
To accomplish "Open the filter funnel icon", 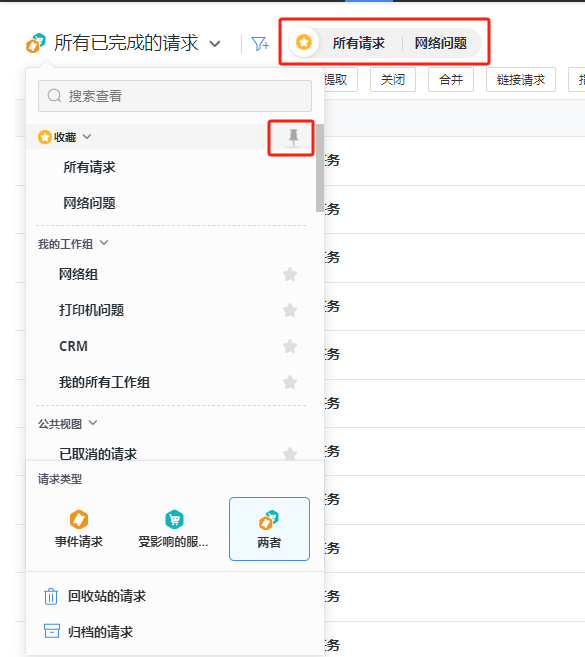I will (x=260, y=44).
